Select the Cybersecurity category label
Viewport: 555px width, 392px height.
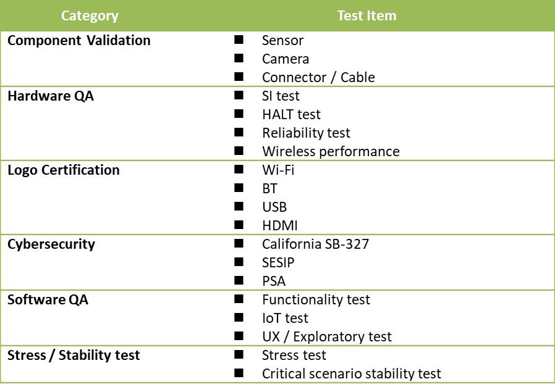(x=51, y=244)
